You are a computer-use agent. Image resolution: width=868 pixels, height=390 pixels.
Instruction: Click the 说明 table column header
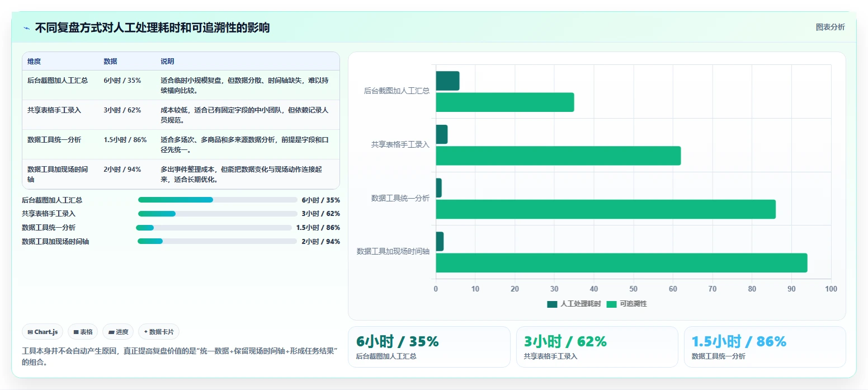point(167,62)
